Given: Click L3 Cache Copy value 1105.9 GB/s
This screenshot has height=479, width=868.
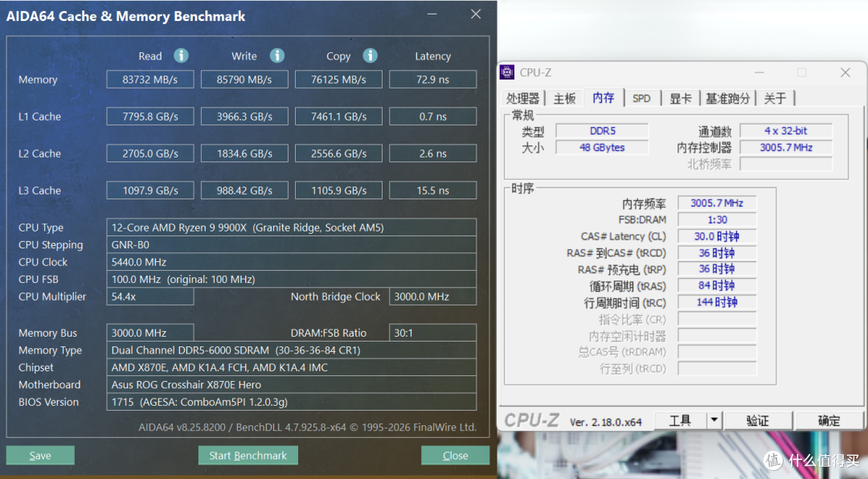Looking at the screenshot, I should pyautogui.click(x=338, y=190).
